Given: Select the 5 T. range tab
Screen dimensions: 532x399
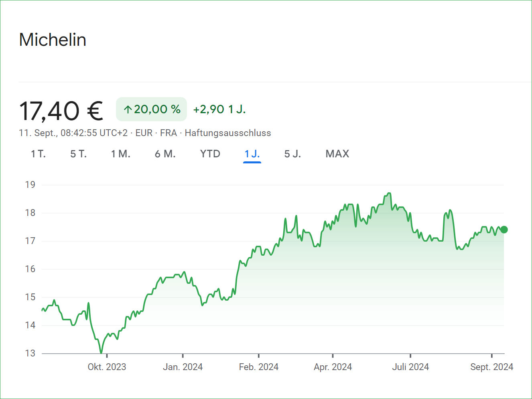Looking at the screenshot, I should (x=79, y=154).
